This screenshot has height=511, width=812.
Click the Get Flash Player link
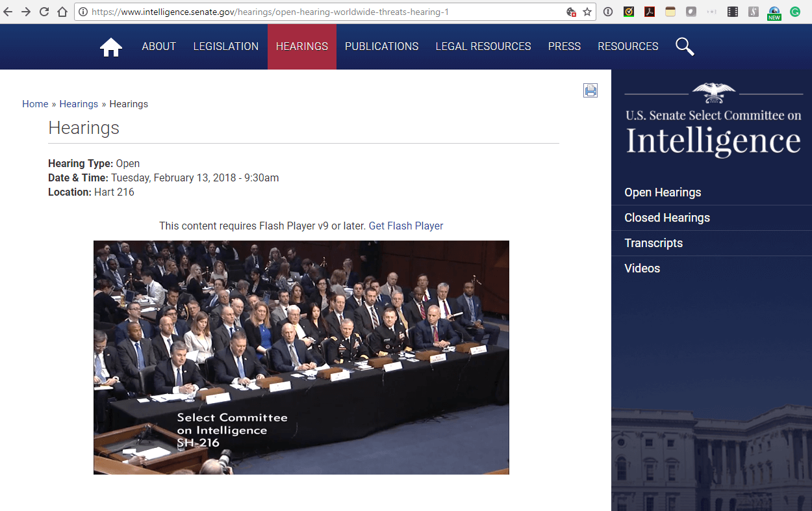[x=406, y=226]
